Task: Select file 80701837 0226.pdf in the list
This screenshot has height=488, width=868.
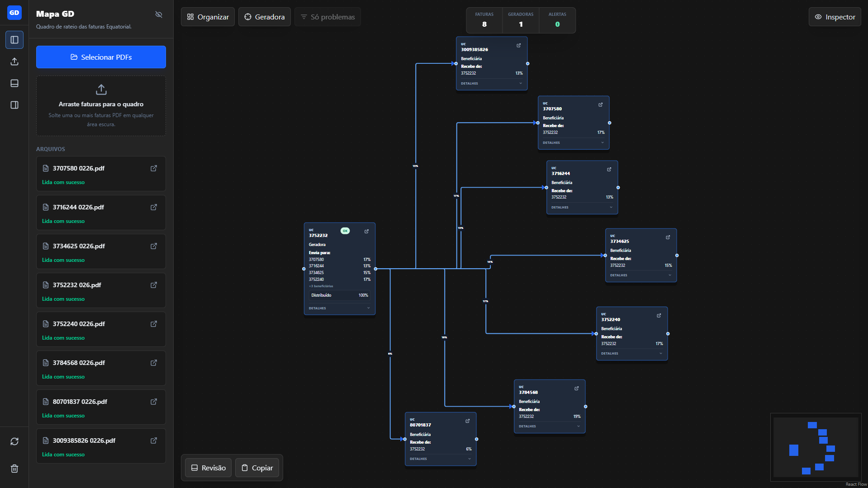Action: coord(101,407)
